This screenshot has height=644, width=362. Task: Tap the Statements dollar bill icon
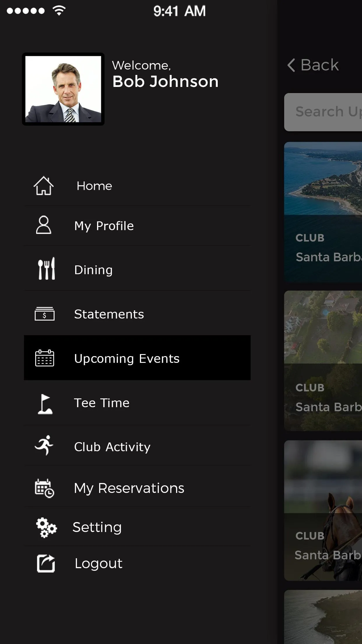tap(45, 314)
